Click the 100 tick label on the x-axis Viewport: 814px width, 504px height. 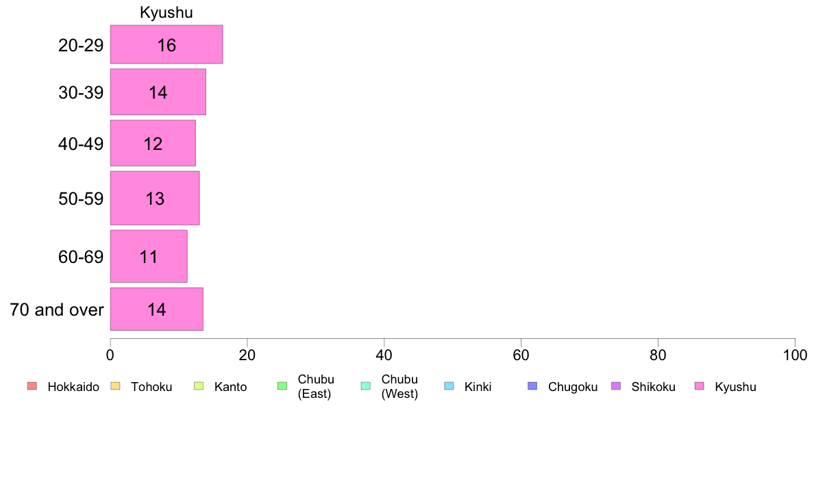click(x=795, y=355)
